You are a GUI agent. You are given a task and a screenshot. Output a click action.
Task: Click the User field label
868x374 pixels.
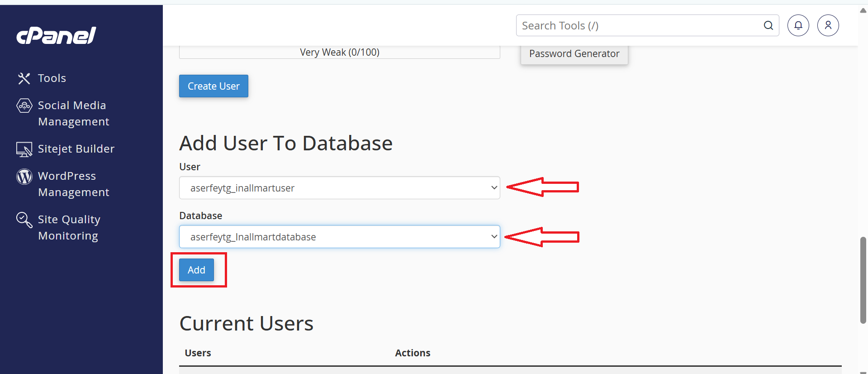(190, 167)
